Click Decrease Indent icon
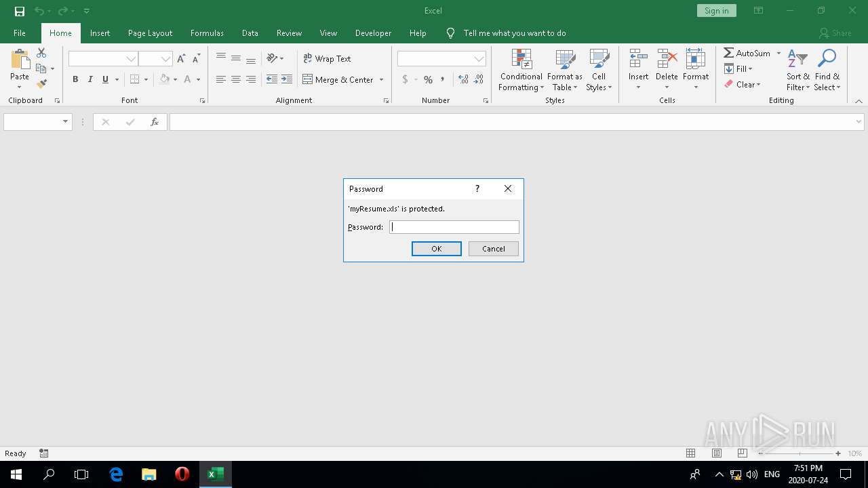The width and height of the screenshot is (868, 488). coord(272,79)
